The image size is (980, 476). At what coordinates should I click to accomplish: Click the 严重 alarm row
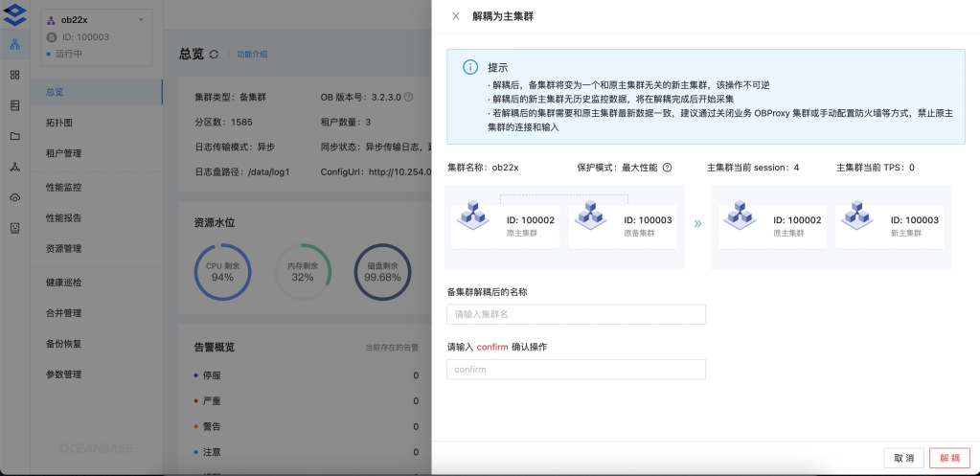307,401
